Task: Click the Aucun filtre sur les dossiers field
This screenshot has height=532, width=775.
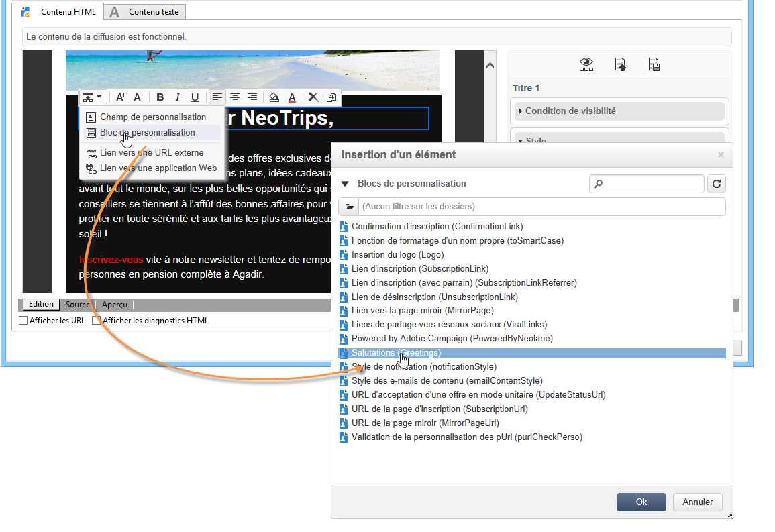Action: (x=542, y=207)
